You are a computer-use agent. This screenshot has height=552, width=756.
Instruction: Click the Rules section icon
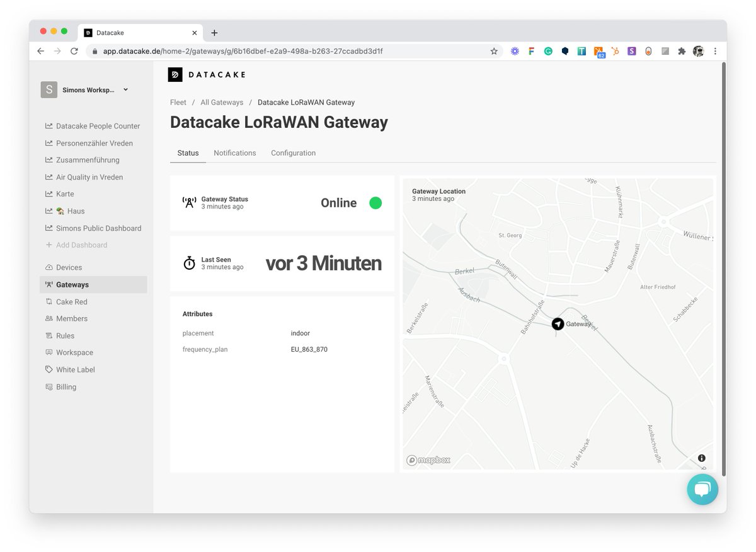click(x=49, y=335)
